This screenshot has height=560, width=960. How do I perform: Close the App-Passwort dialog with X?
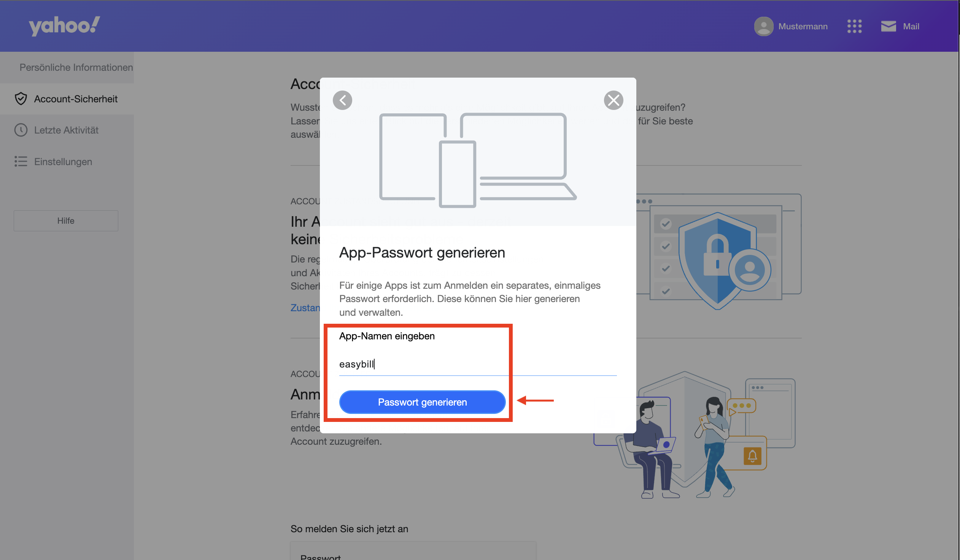pos(614,100)
